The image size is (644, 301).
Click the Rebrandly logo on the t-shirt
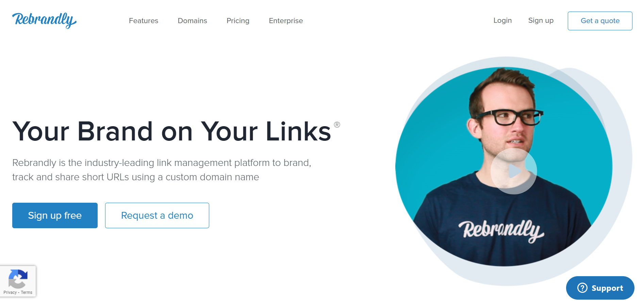[x=501, y=231]
